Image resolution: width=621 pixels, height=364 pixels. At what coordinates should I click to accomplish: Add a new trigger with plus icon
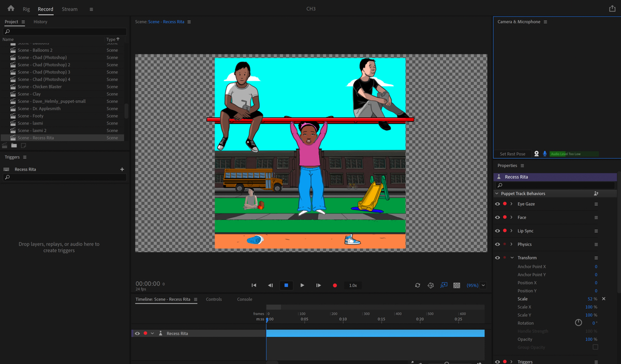tap(122, 169)
